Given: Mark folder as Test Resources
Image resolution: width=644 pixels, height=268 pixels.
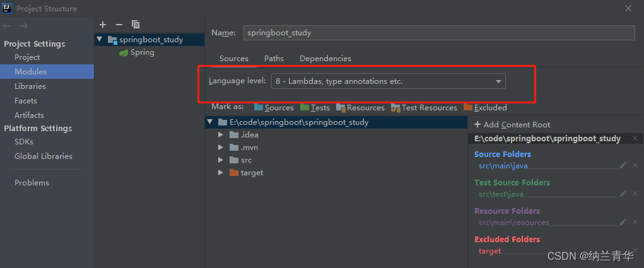Looking at the screenshot, I should tap(424, 108).
